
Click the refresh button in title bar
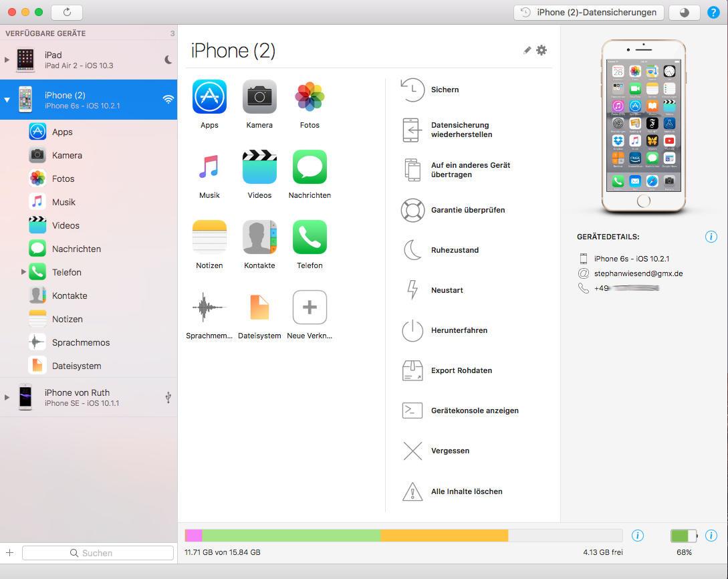point(67,12)
